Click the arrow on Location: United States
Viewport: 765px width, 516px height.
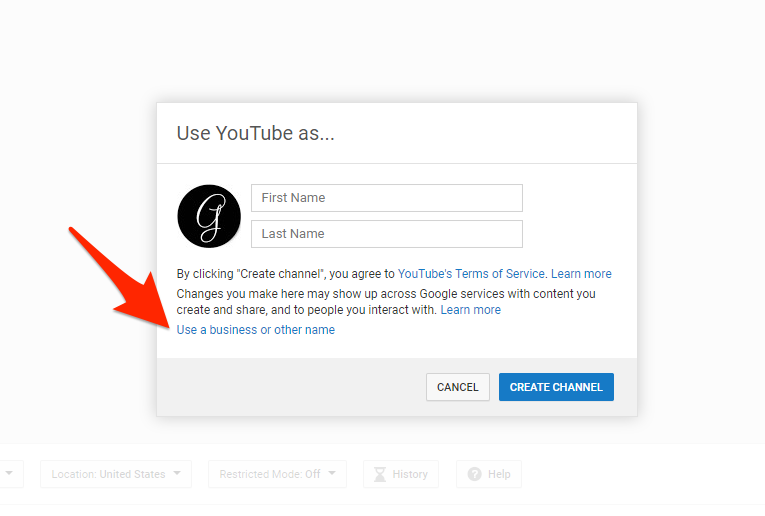[x=177, y=474]
